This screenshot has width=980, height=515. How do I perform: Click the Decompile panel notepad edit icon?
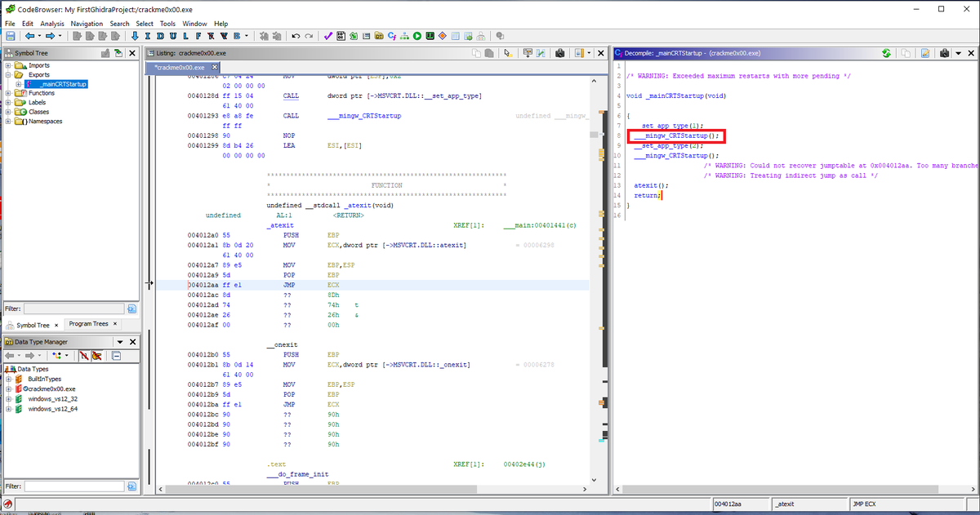point(925,53)
